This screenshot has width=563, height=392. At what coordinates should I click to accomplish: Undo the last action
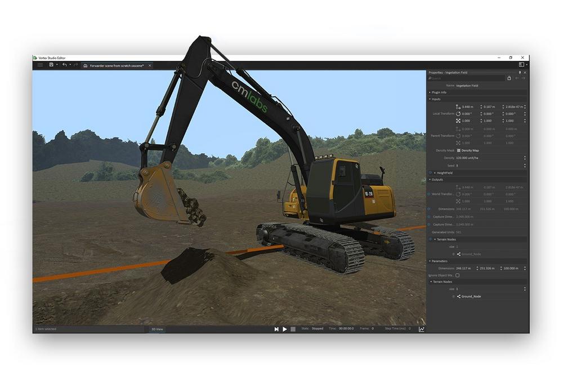click(x=65, y=65)
